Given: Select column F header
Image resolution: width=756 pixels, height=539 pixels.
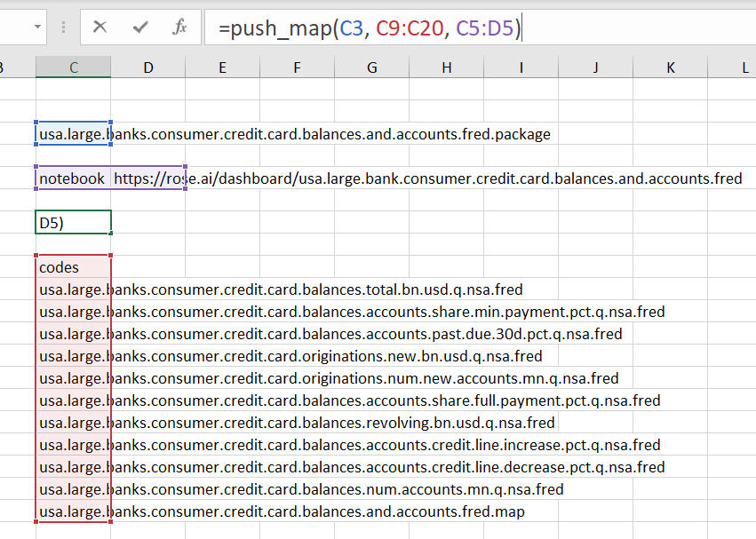Looking at the screenshot, I should 297,67.
